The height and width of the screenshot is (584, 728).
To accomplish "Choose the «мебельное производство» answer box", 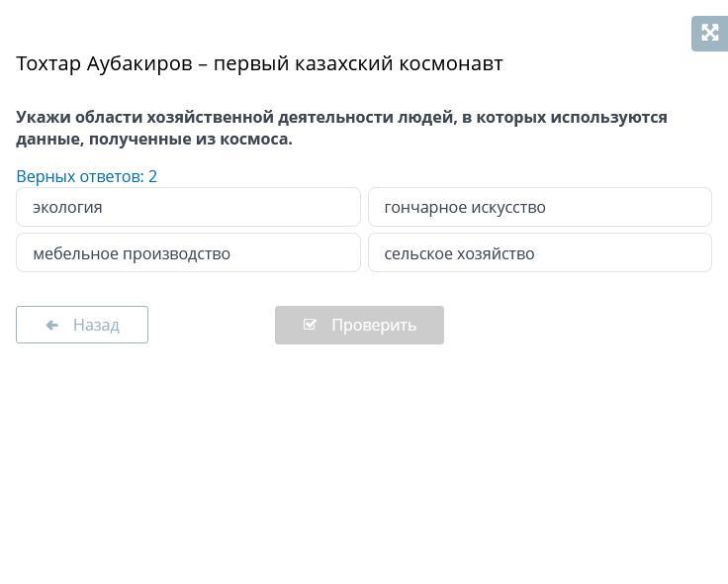I will [x=188, y=253].
